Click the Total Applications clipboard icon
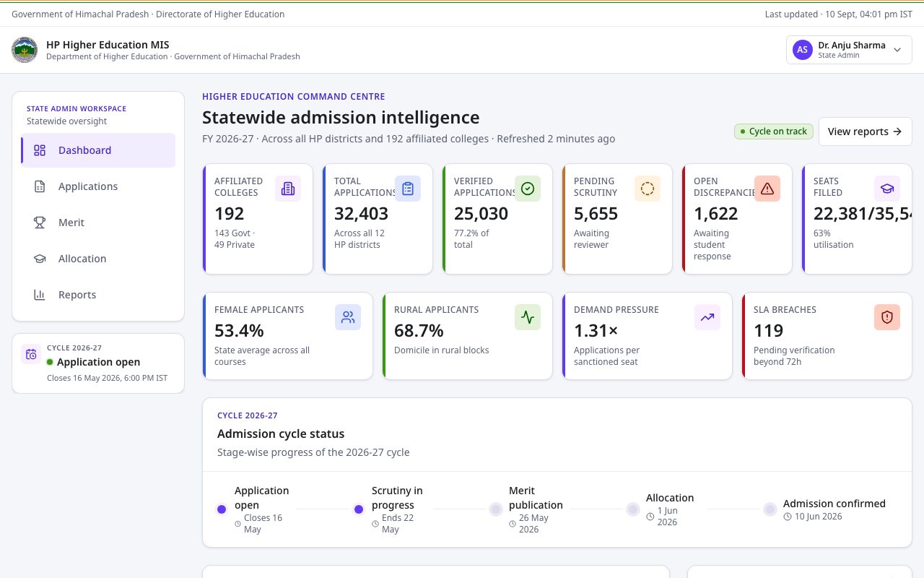Image resolution: width=924 pixels, height=578 pixels. tap(408, 189)
